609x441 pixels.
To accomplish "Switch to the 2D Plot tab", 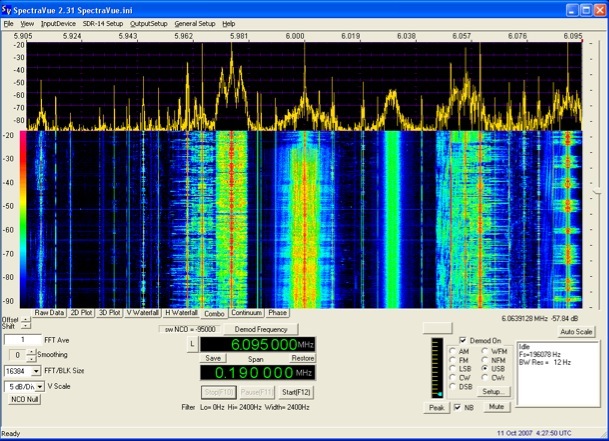I will (x=81, y=313).
